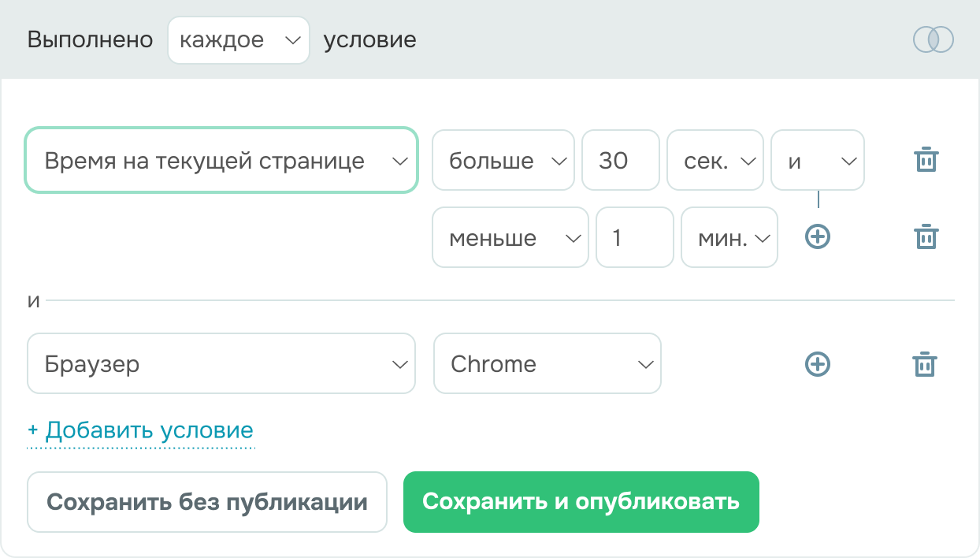Open the 'сек.' unit dropdown
This screenshot has height=558, width=980.
point(715,160)
